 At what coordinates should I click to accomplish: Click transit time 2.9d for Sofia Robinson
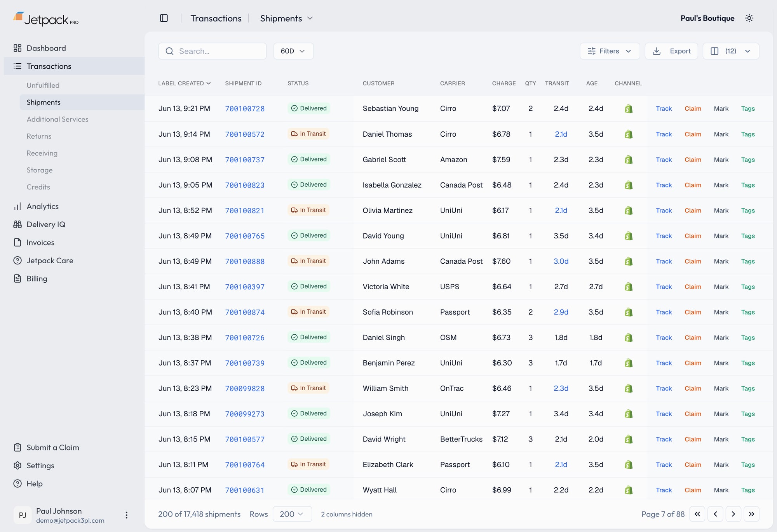[x=561, y=312]
